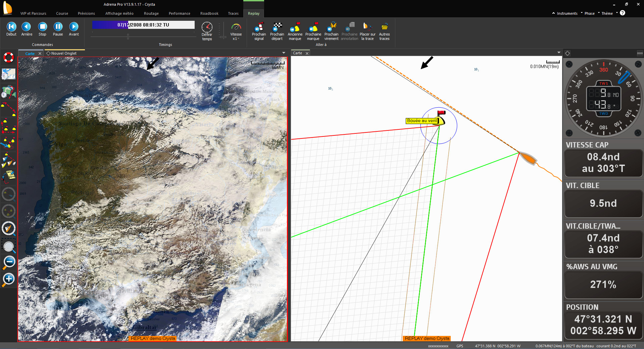Go to Prochain départ
Viewport: 644px width, 349px height.
277,31
